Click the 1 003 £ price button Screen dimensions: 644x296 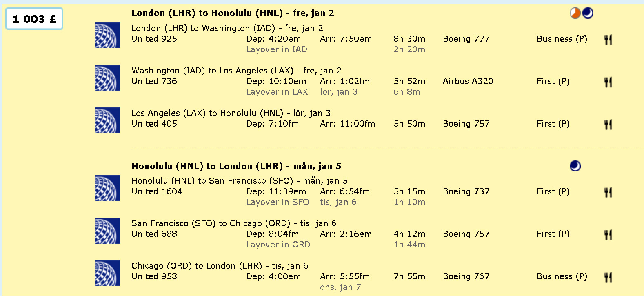coord(34,19)
